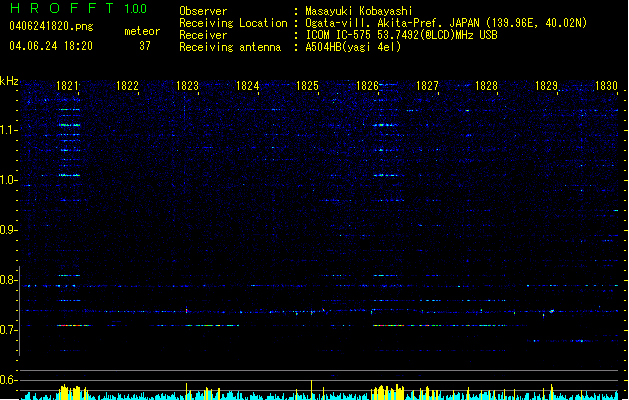Click time marker 1823

pyautogui.click(x=187, y=86)
